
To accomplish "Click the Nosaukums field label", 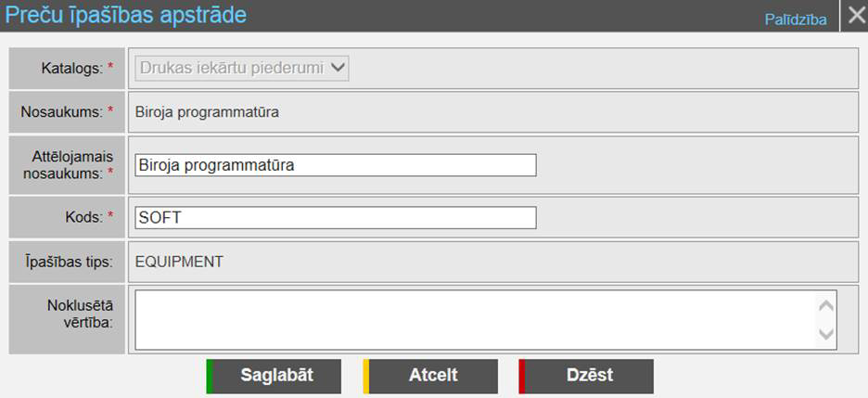I will coord(64,112).
